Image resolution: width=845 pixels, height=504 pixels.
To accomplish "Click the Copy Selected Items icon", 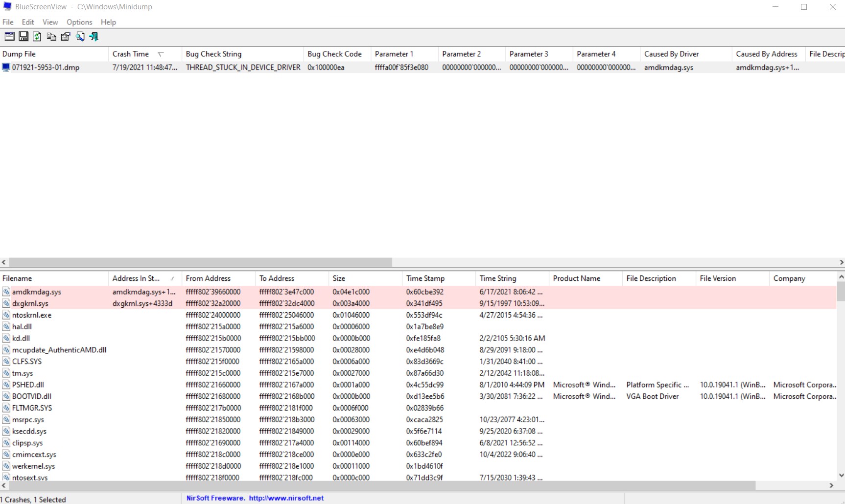I will point(51,37).
